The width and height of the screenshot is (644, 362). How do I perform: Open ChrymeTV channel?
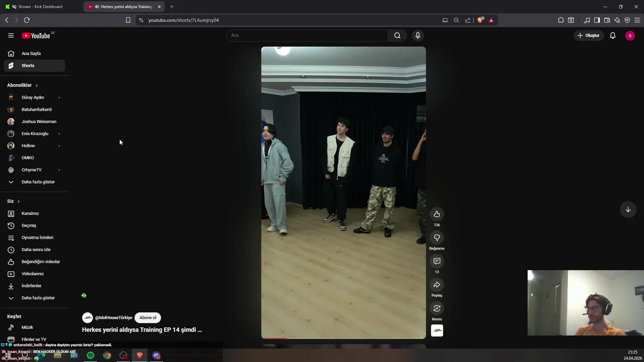(x=34, y=169)
